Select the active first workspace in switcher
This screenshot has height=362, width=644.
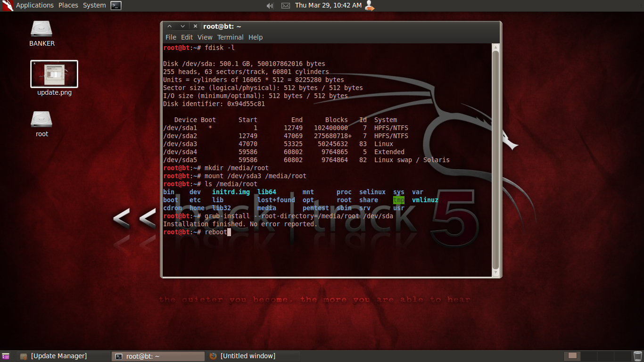click(x=573, y=356)
